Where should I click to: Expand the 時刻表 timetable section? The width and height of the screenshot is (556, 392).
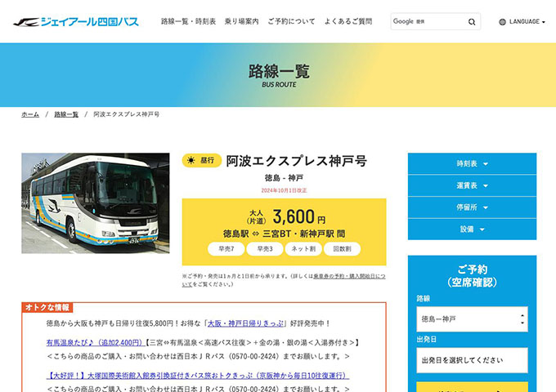tap(472, 164)
